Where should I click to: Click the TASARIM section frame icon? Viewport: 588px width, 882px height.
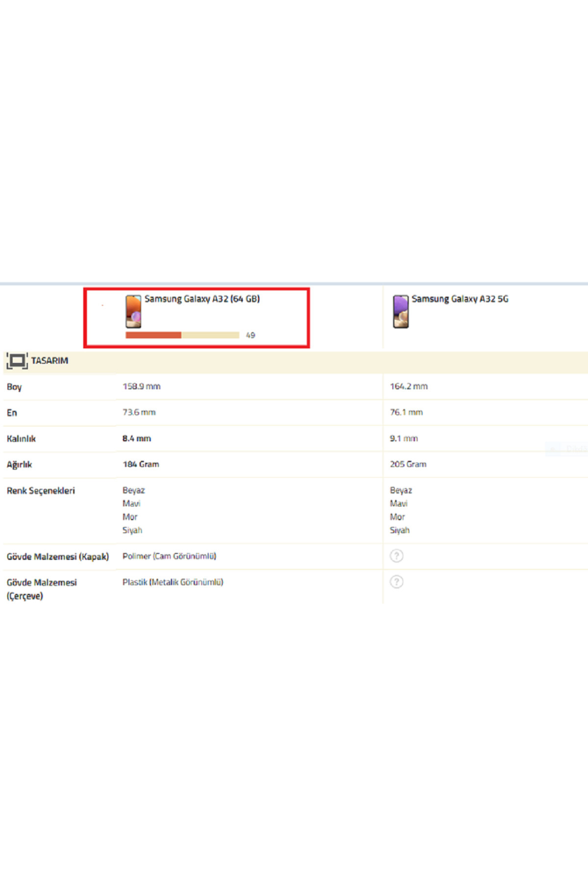17,361
